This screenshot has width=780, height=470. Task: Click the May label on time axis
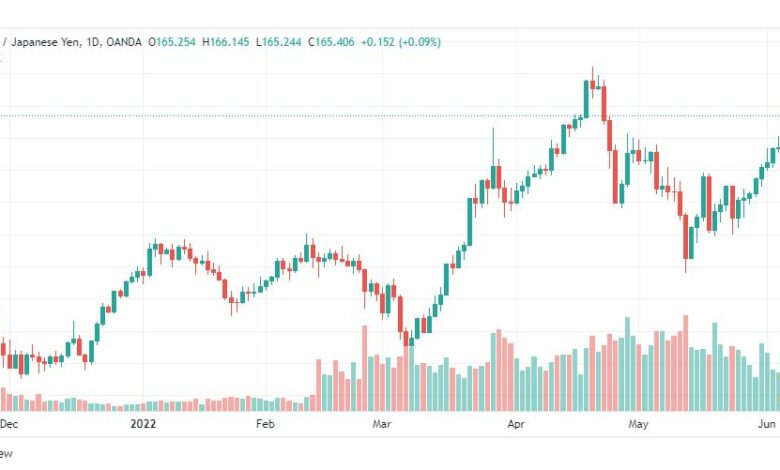point(638,424)
